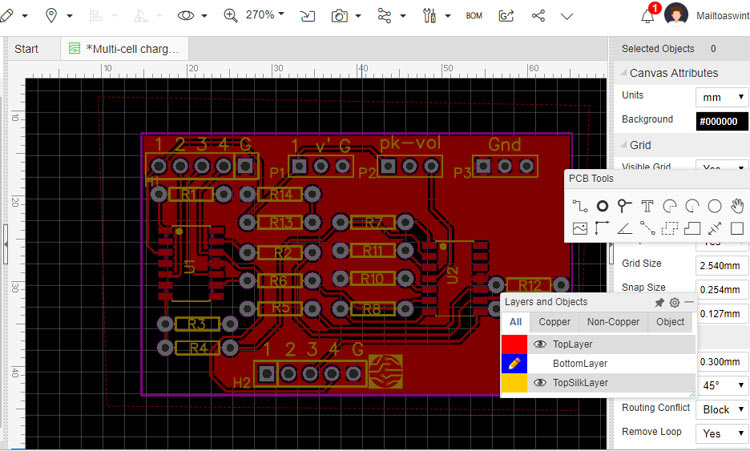Select the Solid Region tool
Screen dimensions: 750x451
(x=692, y=229)
